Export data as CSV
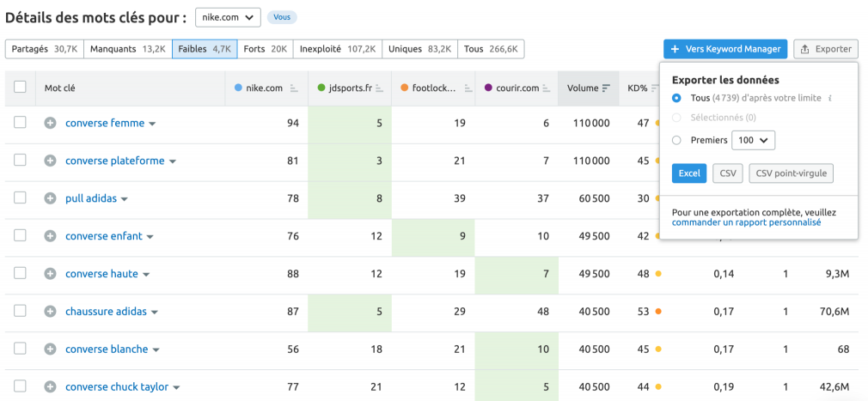 tap(728, 173)
